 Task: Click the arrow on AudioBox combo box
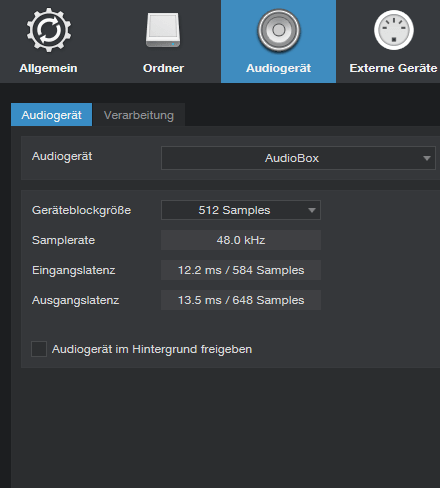tap(426, 158)
